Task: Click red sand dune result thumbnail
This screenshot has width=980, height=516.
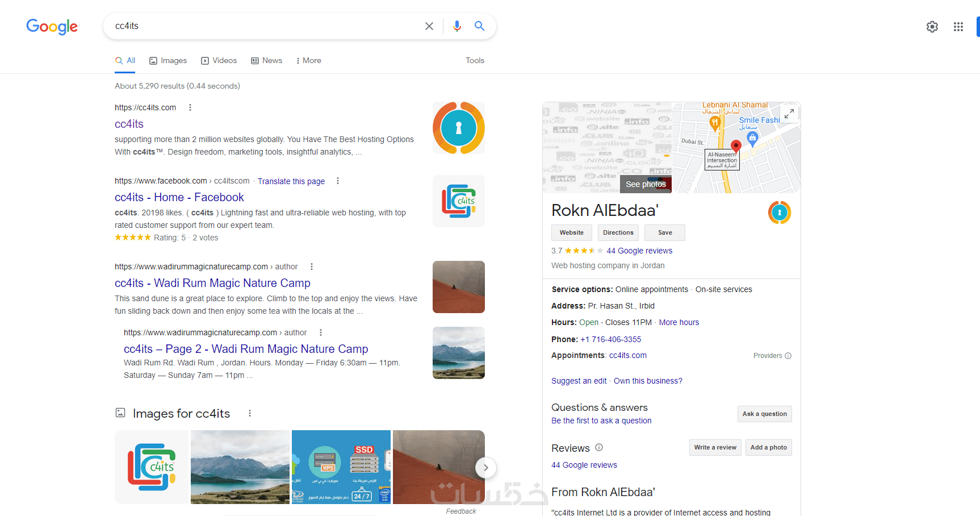Action: click(459, 287)
